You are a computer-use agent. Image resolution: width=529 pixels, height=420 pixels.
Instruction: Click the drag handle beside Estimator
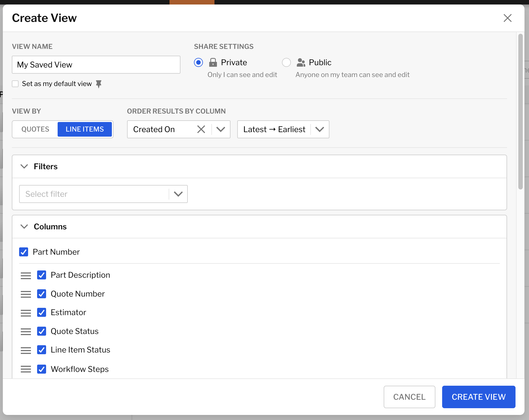[26, 313]
